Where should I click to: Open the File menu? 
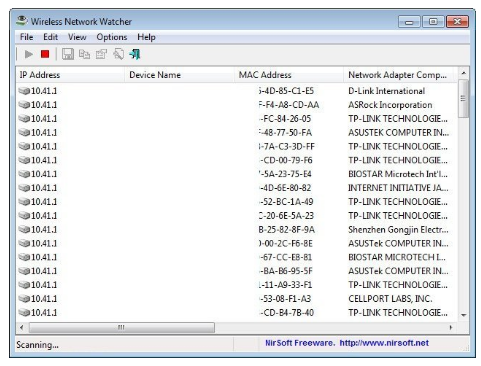[26, 37]
